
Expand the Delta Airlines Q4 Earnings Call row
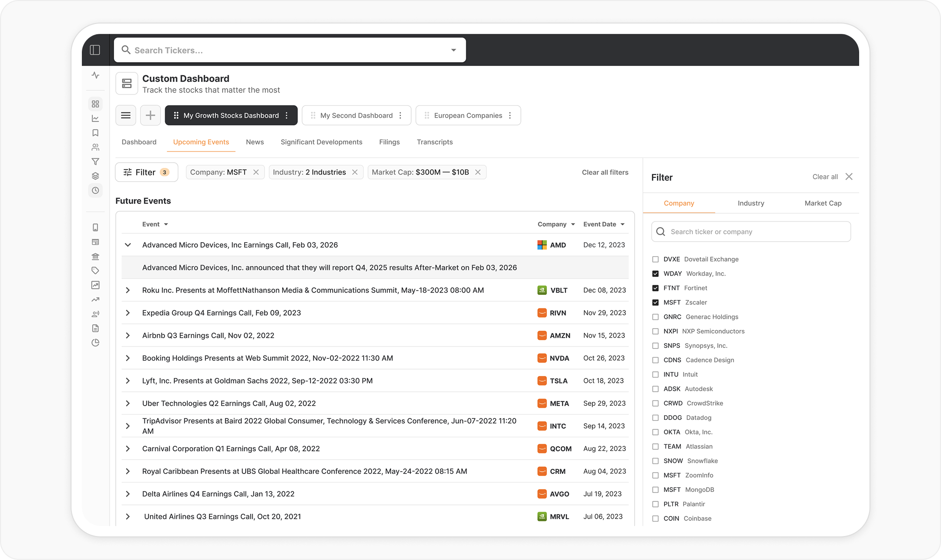click(128, 494)
